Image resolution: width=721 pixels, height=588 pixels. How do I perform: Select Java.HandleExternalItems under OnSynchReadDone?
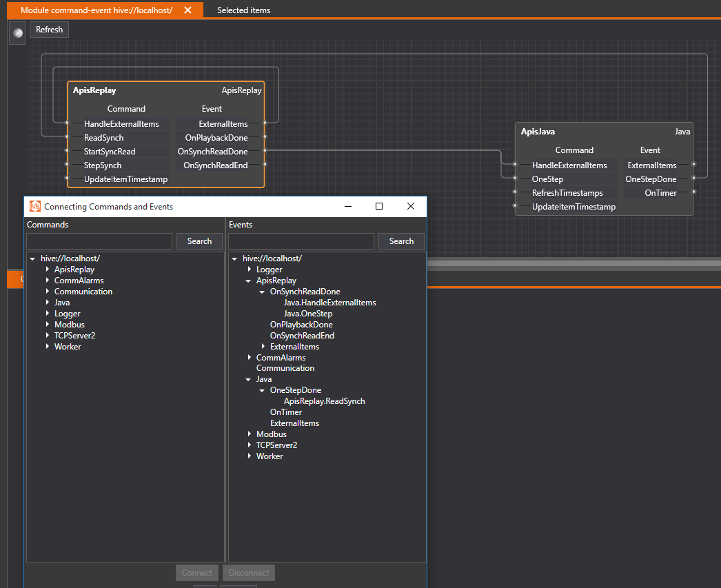(329, 303)
